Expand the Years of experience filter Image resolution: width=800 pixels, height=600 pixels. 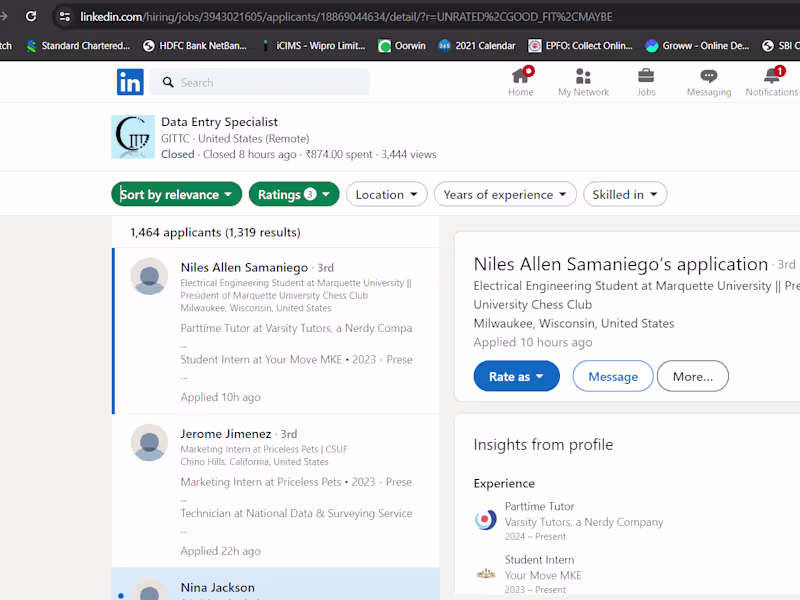[x=505, y=194]
